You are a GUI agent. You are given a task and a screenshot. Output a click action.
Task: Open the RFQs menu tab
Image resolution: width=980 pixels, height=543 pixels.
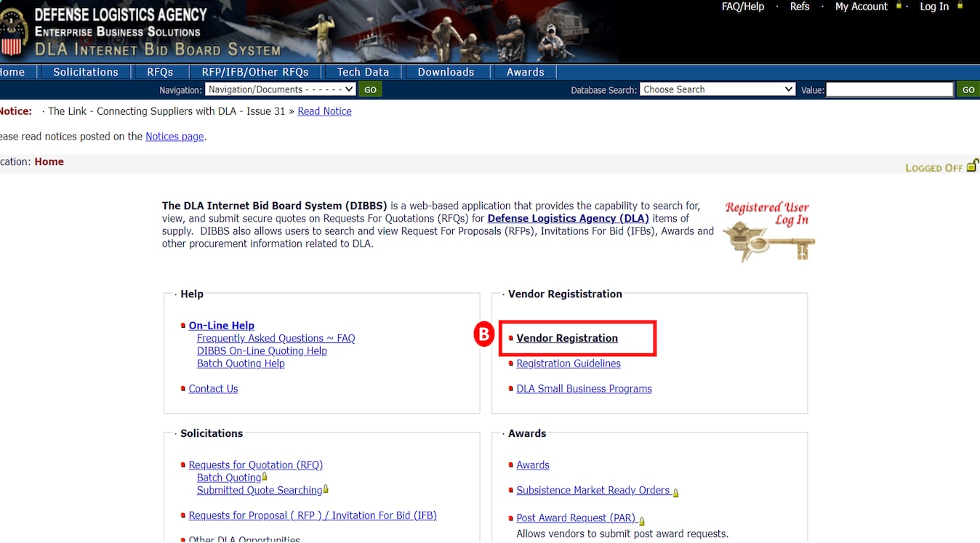[x=160, y=72]
